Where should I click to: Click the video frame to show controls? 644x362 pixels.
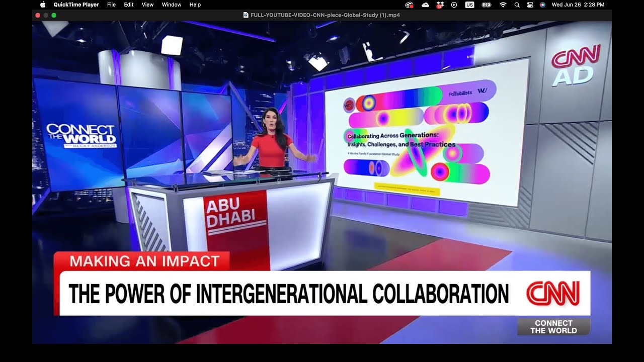[x=322, y=182]
